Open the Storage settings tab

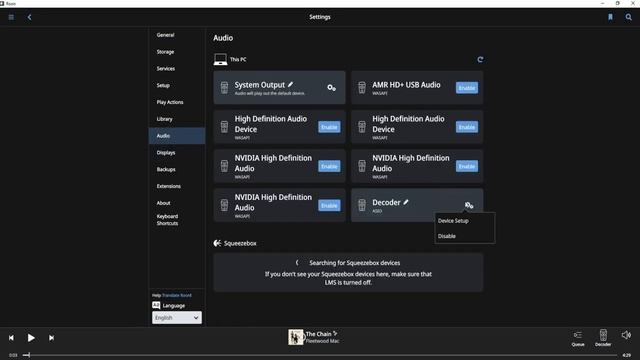coord(165,52)
